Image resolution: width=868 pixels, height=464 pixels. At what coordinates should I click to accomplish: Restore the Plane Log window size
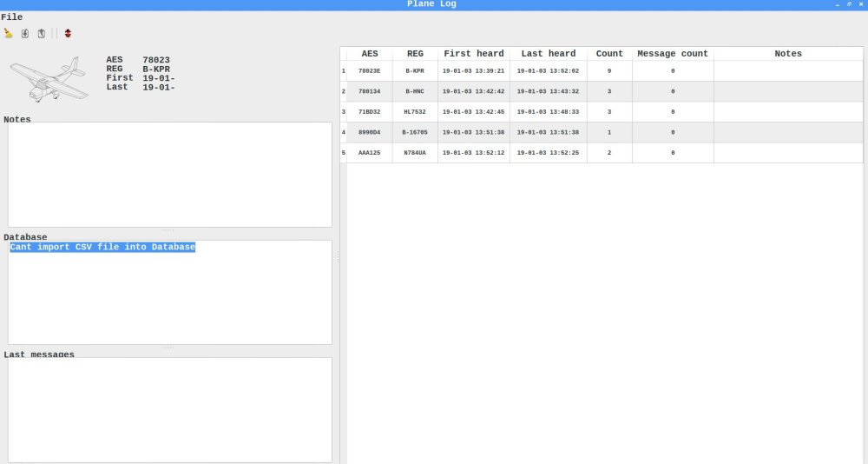(849, 3)
